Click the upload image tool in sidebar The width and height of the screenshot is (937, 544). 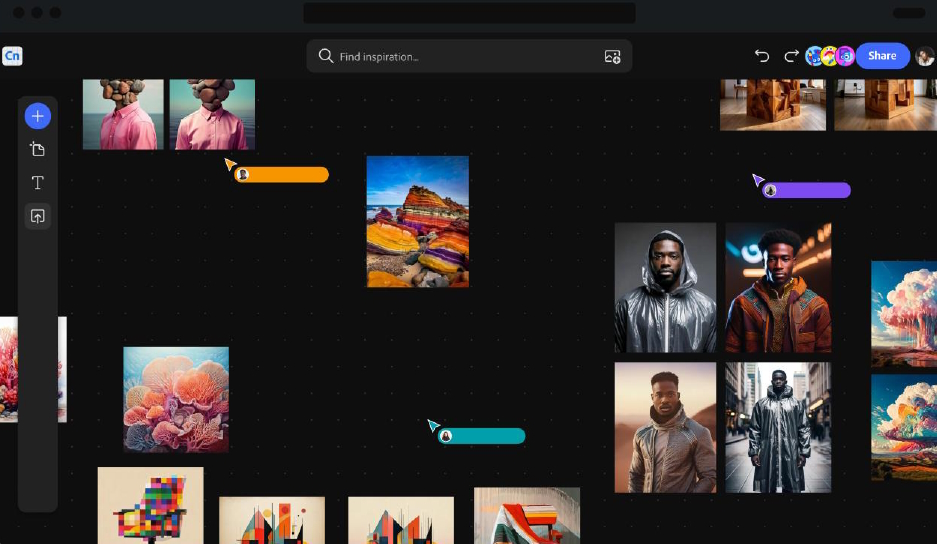[x=38, y=216]
